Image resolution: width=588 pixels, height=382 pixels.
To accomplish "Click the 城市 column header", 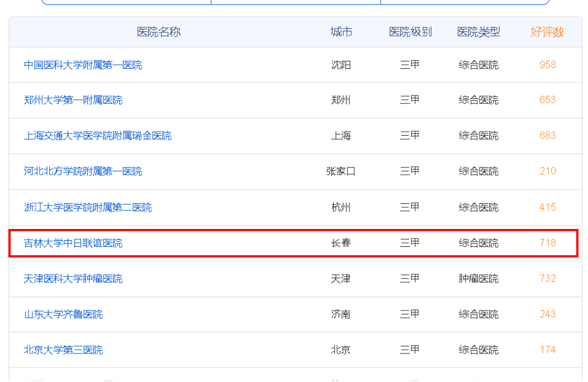I will (x=342, y=32).
